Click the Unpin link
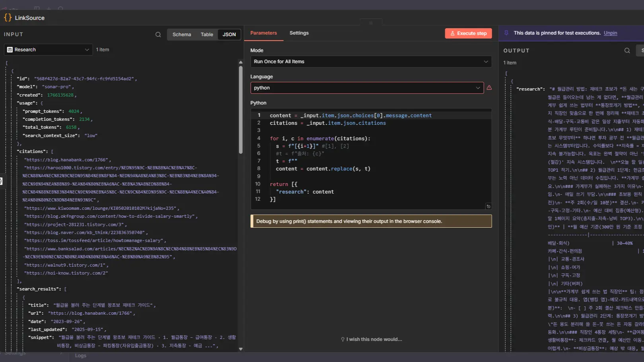644x362 pixels. [x=610, y=33]
